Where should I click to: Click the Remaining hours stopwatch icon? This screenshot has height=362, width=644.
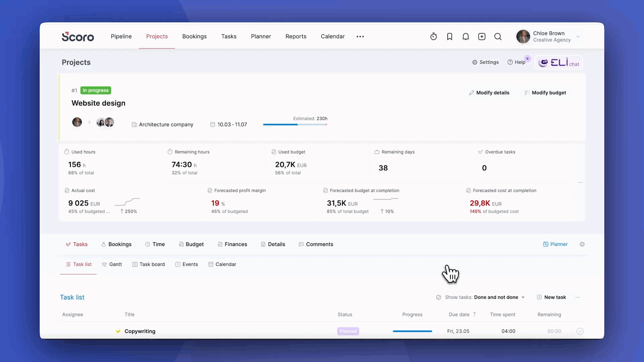coord(170,152)
